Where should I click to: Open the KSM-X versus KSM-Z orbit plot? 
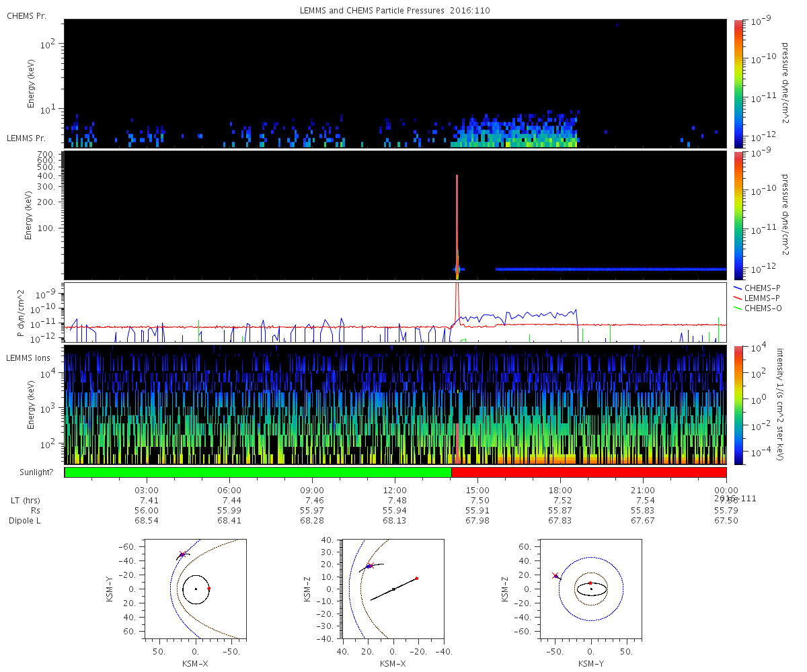click(393, 589)
